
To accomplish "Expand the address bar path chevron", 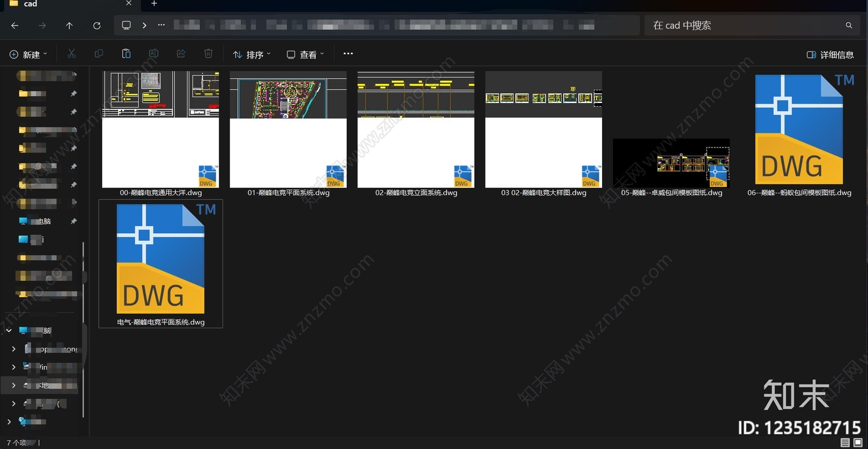I will [x=144, y=25].
